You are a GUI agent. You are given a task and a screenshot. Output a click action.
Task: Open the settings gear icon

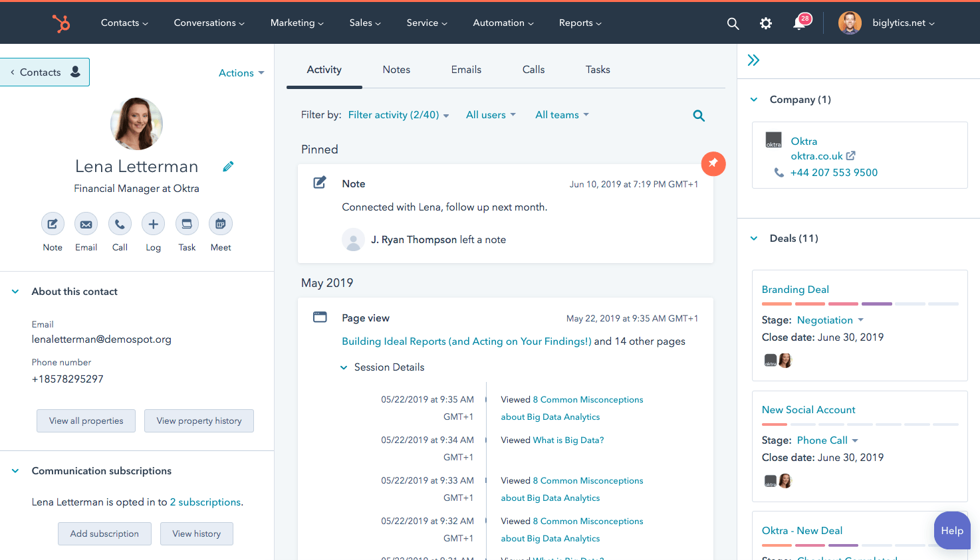click(x=766, y=23)
